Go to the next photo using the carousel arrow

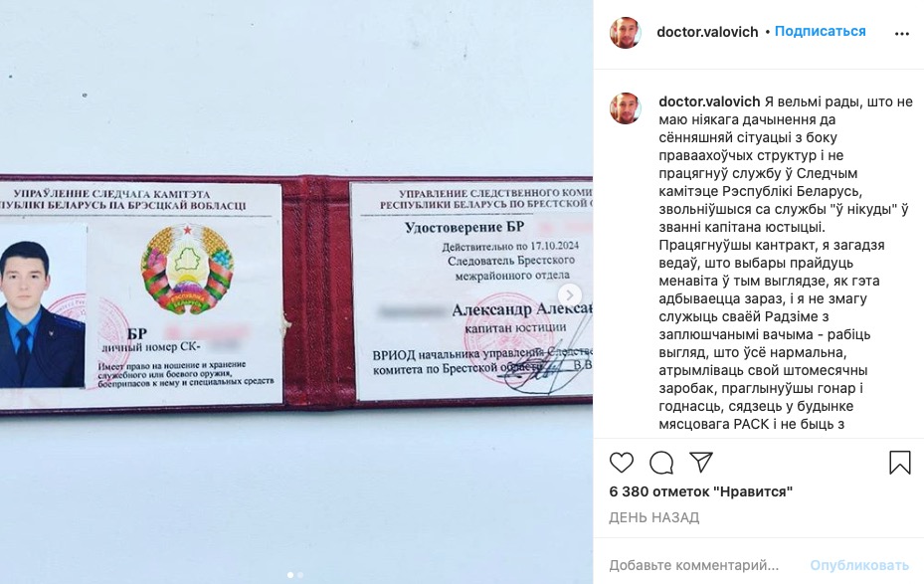569,294
